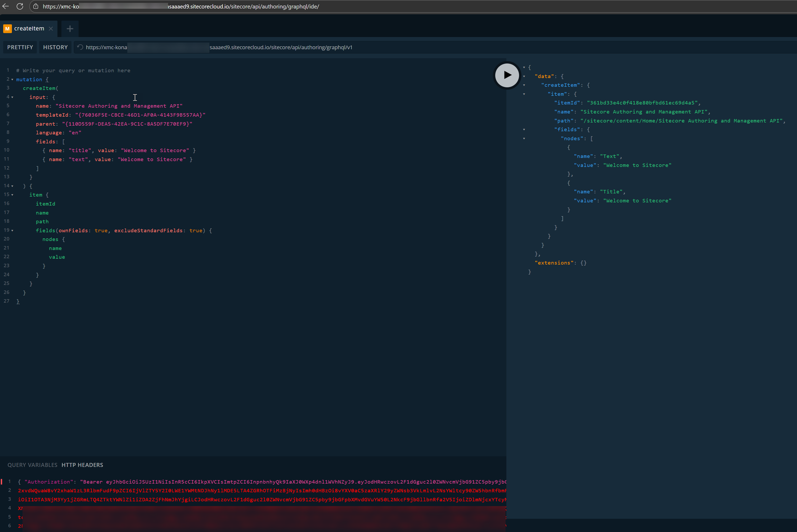Select the createItem tab
797x532 pixels.
click(29, 29)
